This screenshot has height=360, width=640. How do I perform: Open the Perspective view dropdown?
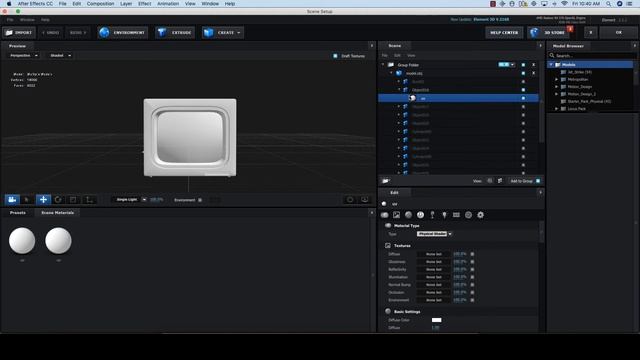(24, 56)
